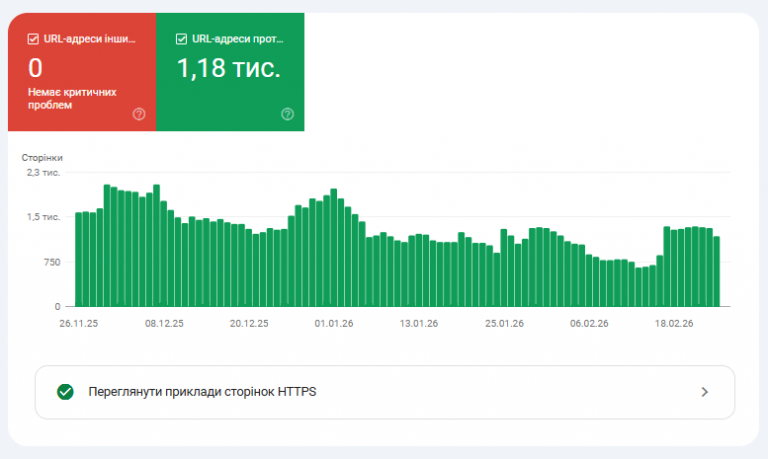Click the "750" axis label
Image resolution: width=768 pixels, height=459 pixels.
[52, 262]
